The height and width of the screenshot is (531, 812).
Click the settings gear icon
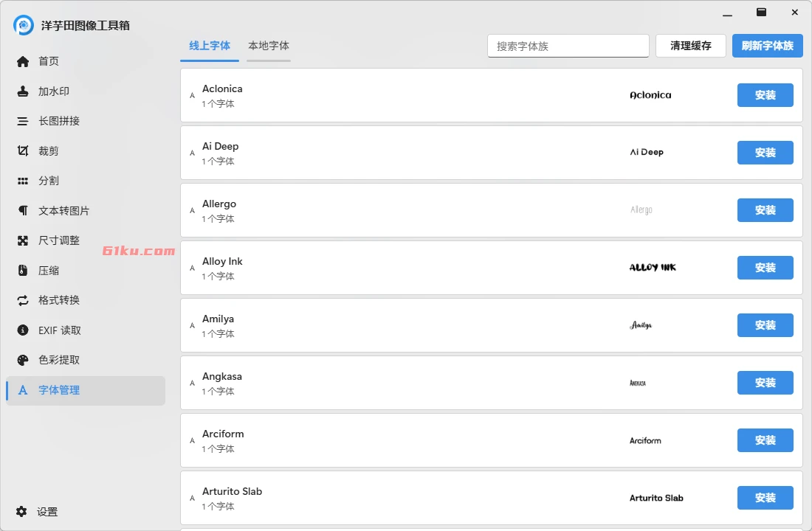21,511
